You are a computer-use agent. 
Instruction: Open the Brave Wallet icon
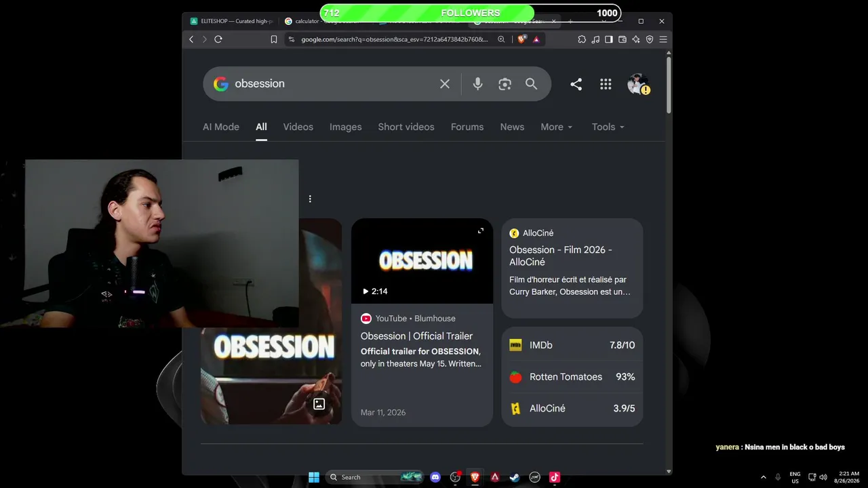(623, 39)
